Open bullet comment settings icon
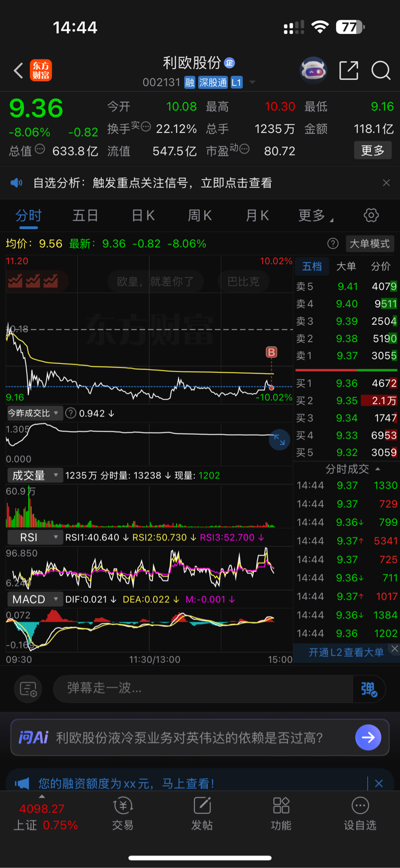Image resolution: width=400 pixels, height=868 pixels. click(x=28, y=689)
